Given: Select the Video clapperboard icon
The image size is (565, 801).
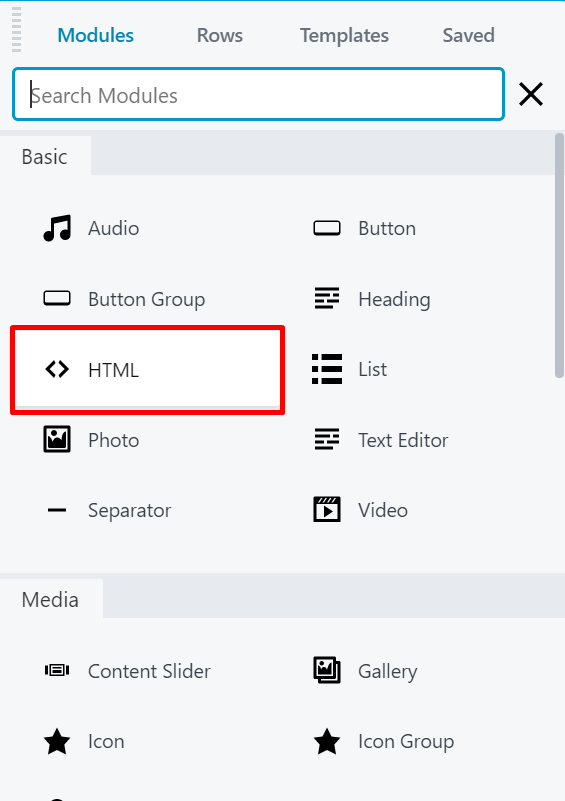Looking at the screenshot, I should (x=327, y=509).
